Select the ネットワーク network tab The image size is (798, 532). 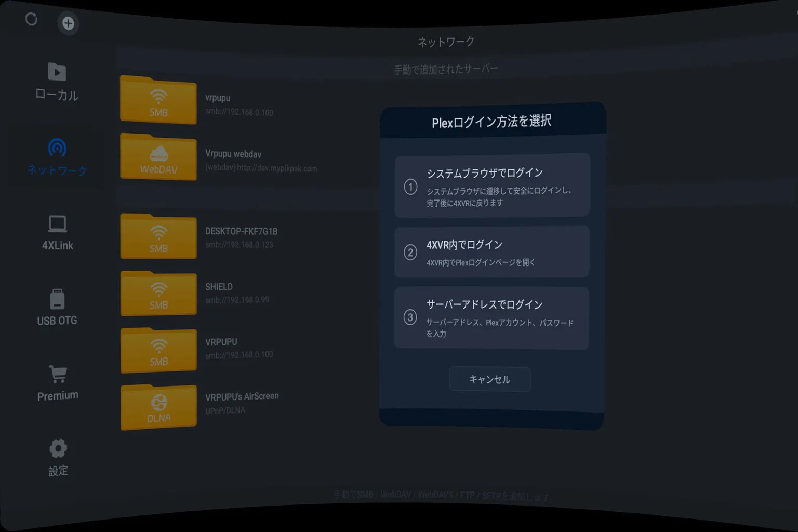[x=57, y=156]
